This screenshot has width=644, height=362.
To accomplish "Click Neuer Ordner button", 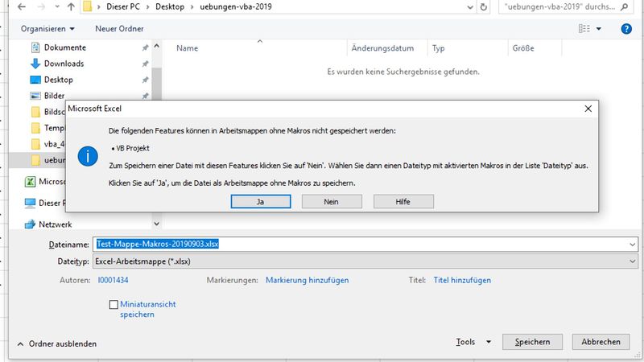I will [x=119, y=29].
